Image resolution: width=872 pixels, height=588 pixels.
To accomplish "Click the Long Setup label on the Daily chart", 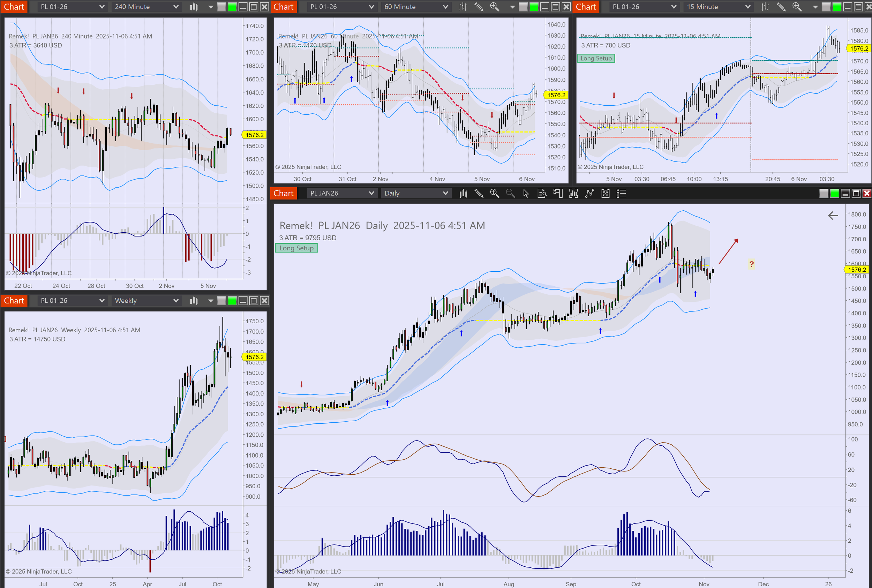I will [x=296, y=248].
